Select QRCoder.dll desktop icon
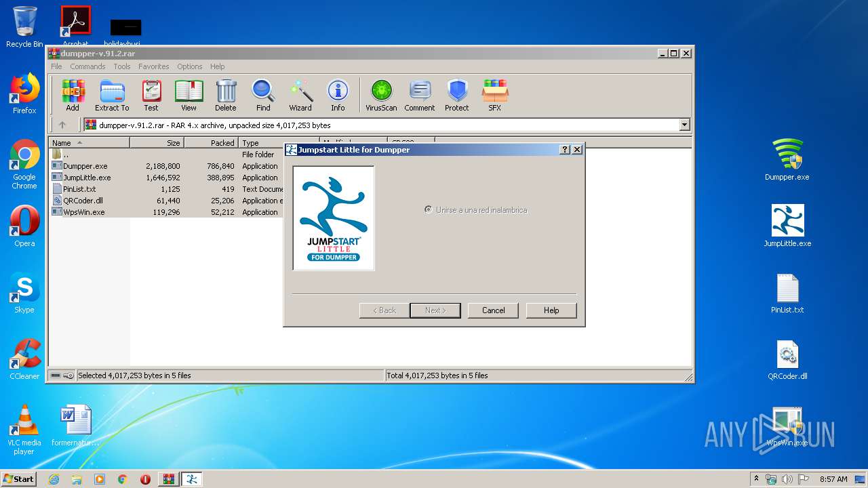Image resolution: width=868 pixels, height=488 pixels. [787, 359]
